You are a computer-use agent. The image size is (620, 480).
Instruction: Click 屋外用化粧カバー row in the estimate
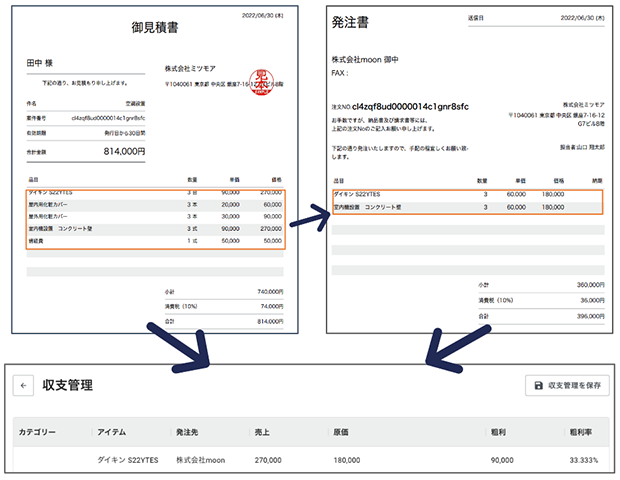(x=155, y=217)
